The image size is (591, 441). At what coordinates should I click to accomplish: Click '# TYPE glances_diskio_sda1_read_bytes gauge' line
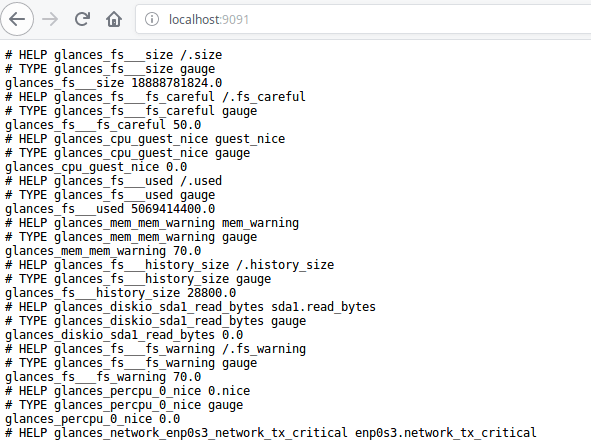(x=155, y=321)
